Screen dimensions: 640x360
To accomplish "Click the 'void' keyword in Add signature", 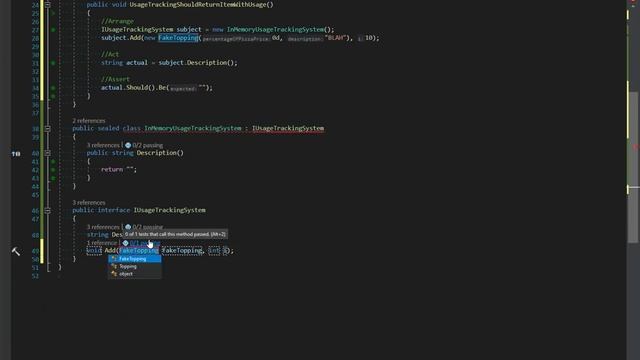I will tap(94, 251).
